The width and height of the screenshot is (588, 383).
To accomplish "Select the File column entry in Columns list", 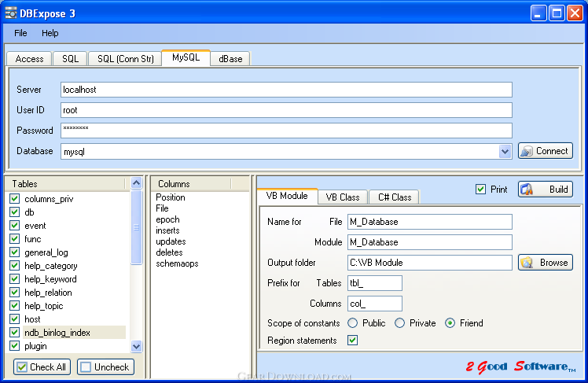I will 162,208.
